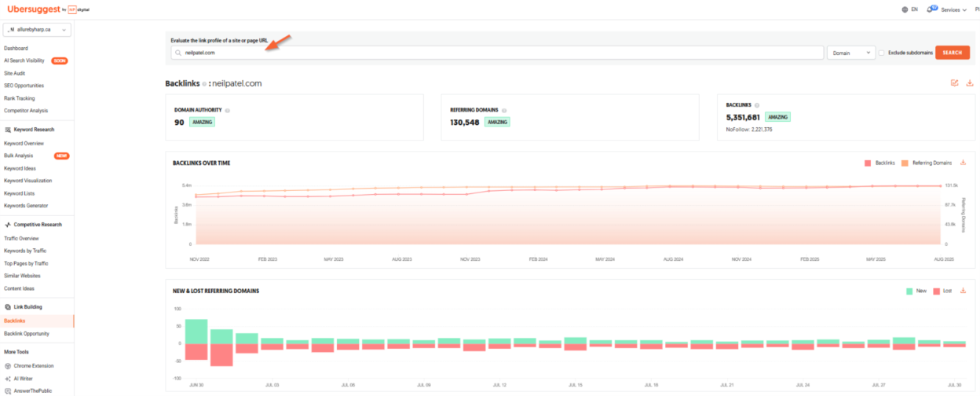The width and height of the screenshot is (980, 396).
Task: Open SEO Opportunities
Action: (x=24, y=86)
